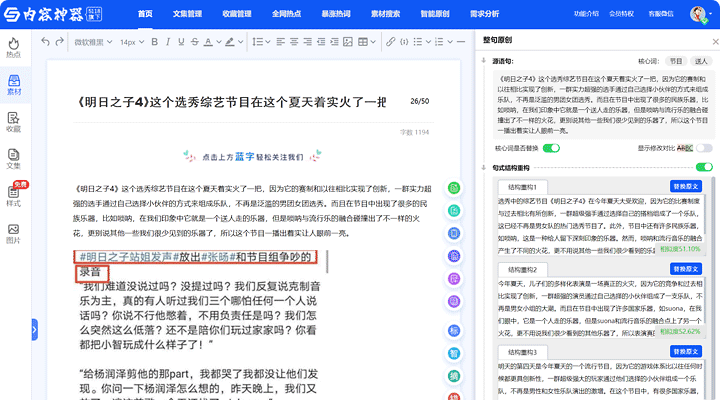Align text right
The width and height of the screenshot is (720, 400).
pyautogui.click(x=308, y=42)
